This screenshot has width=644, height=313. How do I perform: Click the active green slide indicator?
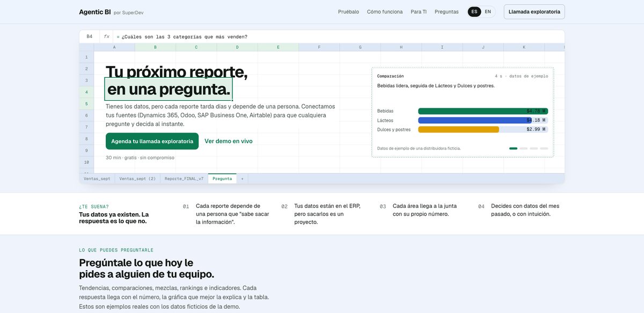point(514,148)
